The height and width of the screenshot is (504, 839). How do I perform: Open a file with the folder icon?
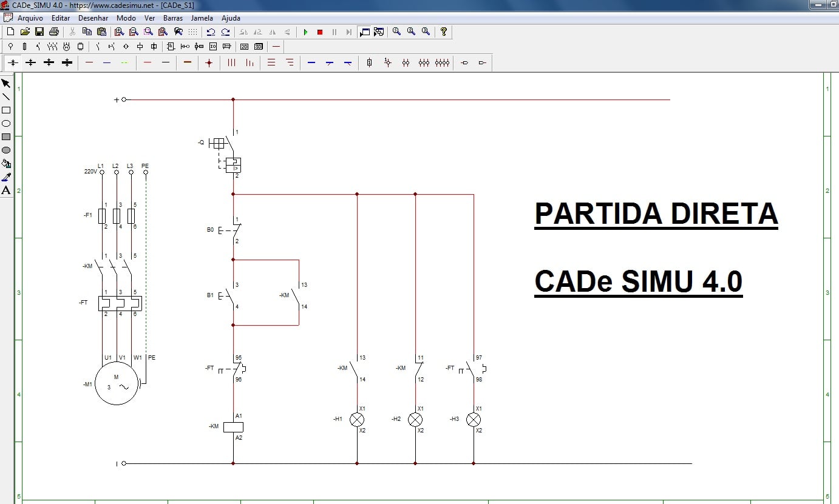pyautogui.click(x=25, y=32)
